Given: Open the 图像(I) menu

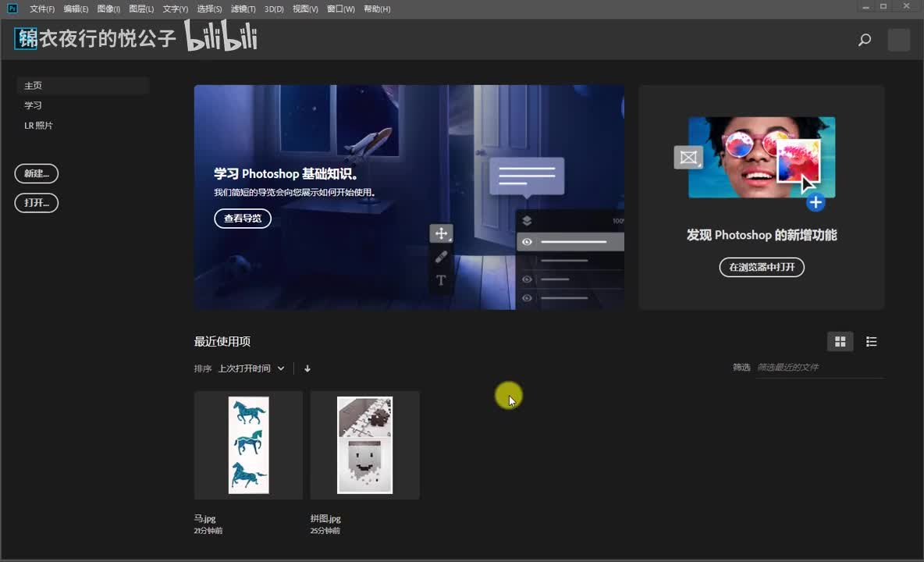Looking at the screenshot, I should (x=108, y=9).
